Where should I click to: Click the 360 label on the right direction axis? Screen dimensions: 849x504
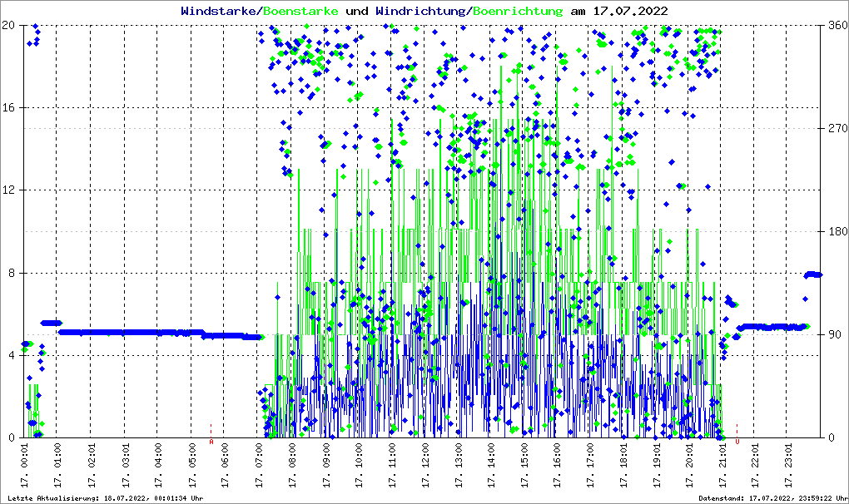coord(837,25)
